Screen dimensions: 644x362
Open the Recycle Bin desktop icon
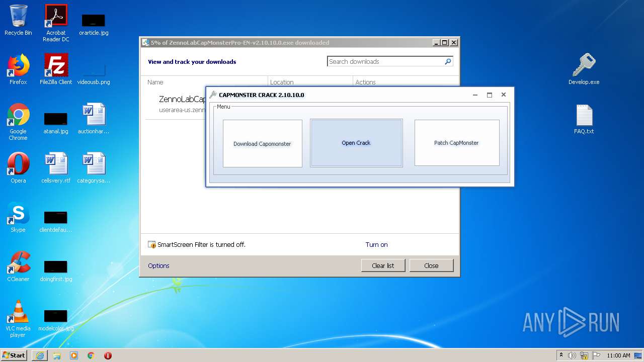point(18,20)
